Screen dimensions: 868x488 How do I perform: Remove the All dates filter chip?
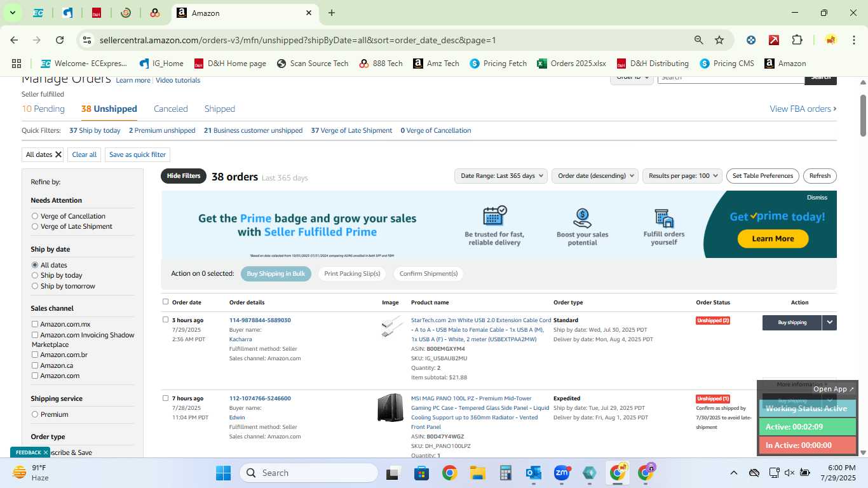click(x=58, y=154)
